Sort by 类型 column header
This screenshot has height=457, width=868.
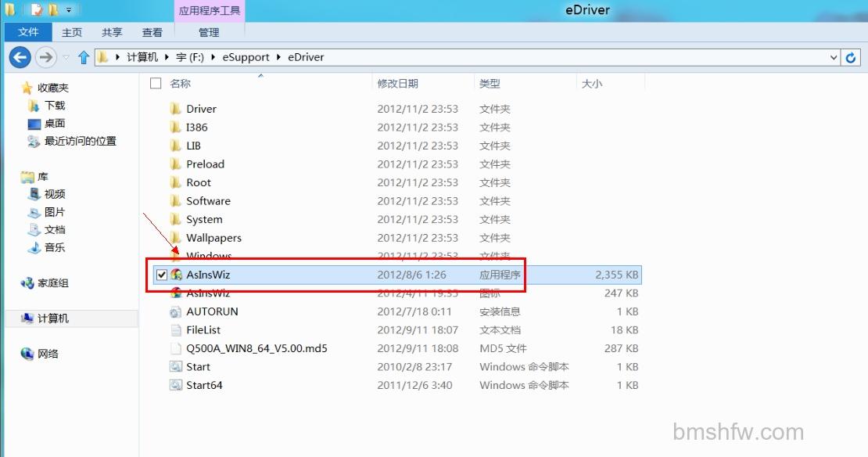(490, 83)
